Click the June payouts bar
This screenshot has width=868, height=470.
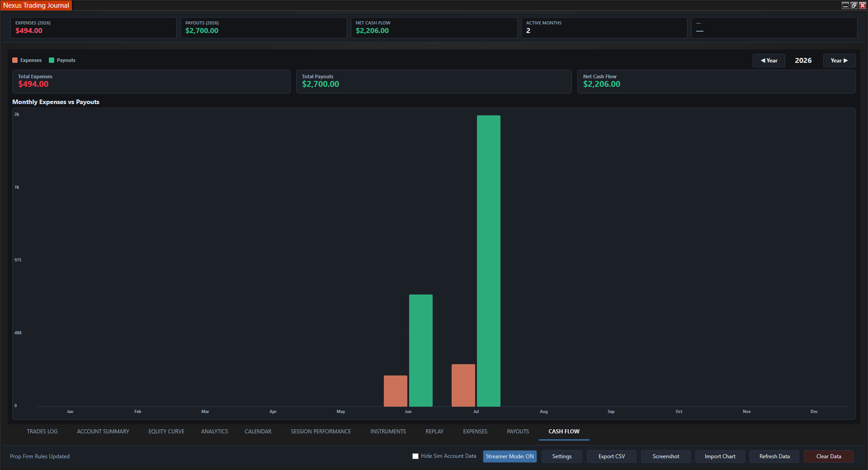tap(421, 351)
